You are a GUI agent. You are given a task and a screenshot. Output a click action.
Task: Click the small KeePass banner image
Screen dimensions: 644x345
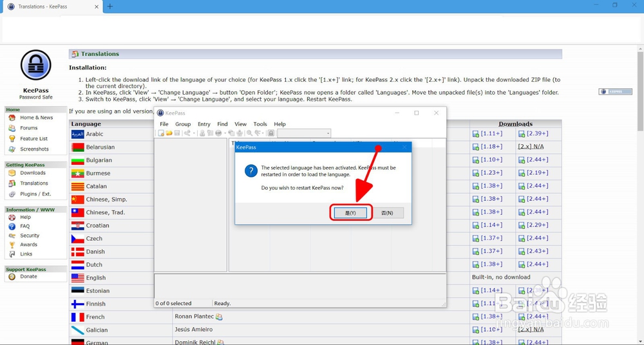pos(615,91)
